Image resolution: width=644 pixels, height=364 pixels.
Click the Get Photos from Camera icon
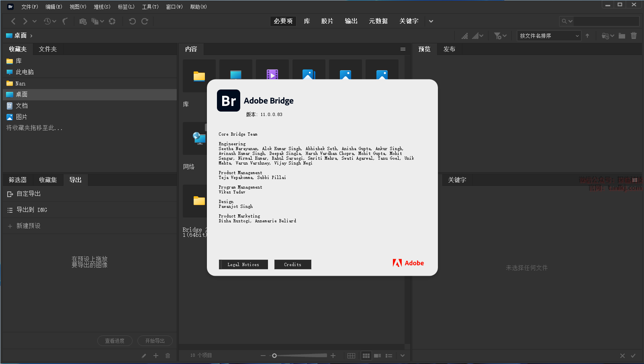pos(83,21)
